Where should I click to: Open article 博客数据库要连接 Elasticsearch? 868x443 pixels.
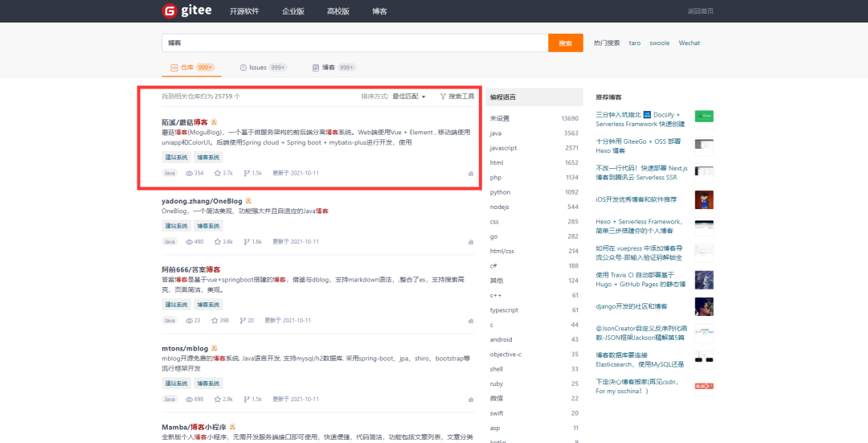pos(640,360)
